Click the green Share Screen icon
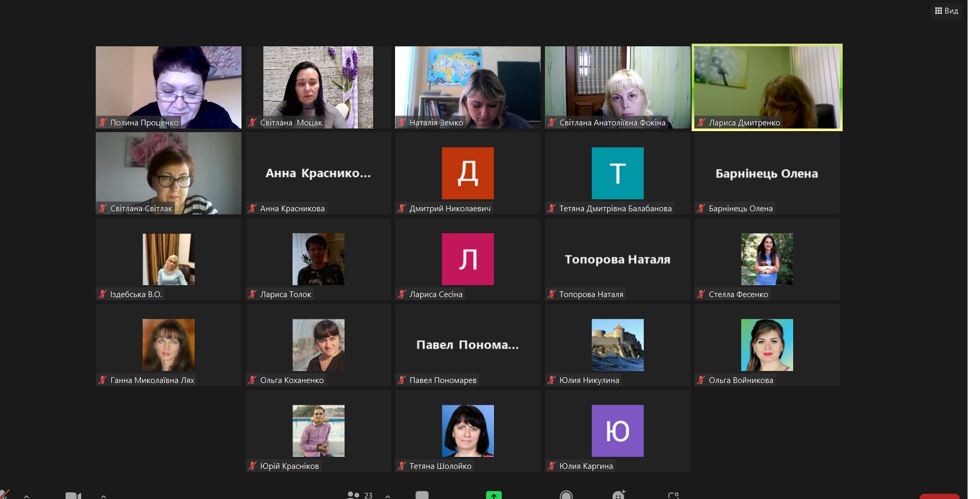Image resolution: width=980 pixels, height=499 pixels. click(494, 495)
